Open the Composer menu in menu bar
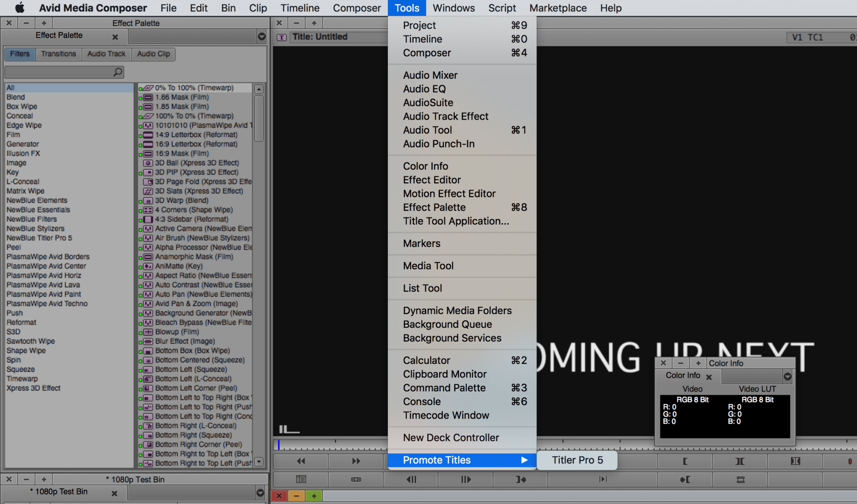 click(357, 8)
